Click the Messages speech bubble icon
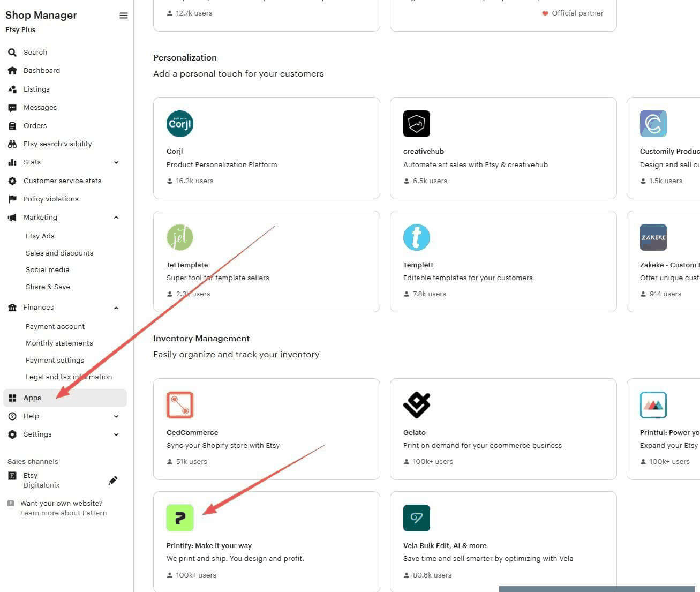The image size is (700, 592). pyautogui.click(x=12, y=108)
